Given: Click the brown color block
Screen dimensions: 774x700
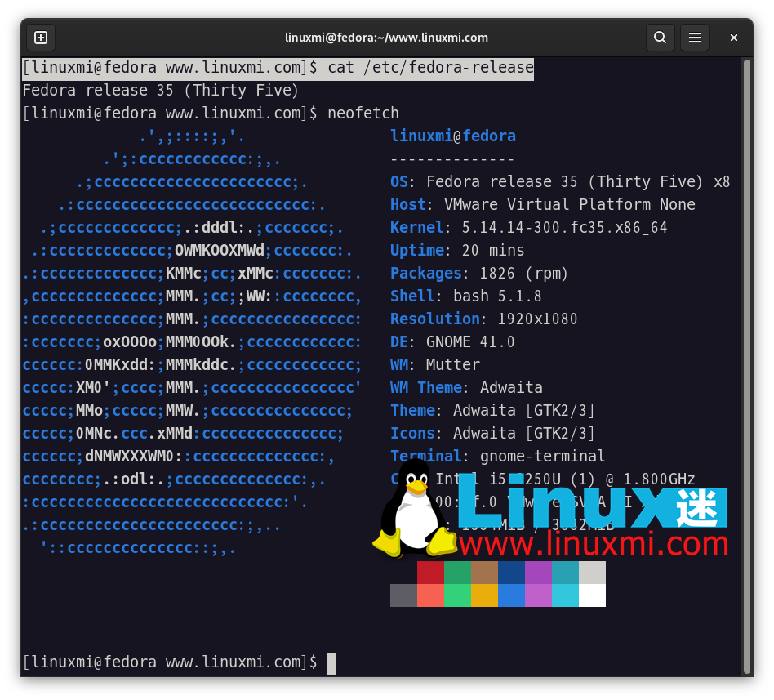Looking at the screenshot, I should point(485,573).
